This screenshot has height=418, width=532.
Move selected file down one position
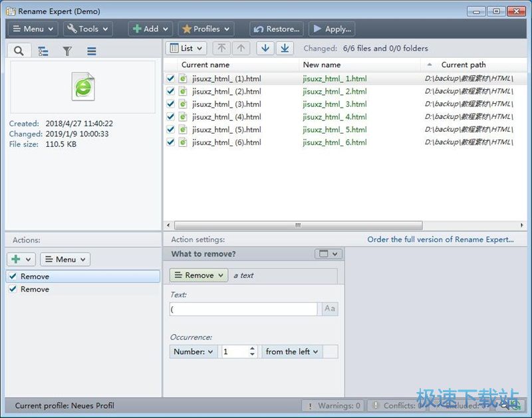(x=265, y=48)
